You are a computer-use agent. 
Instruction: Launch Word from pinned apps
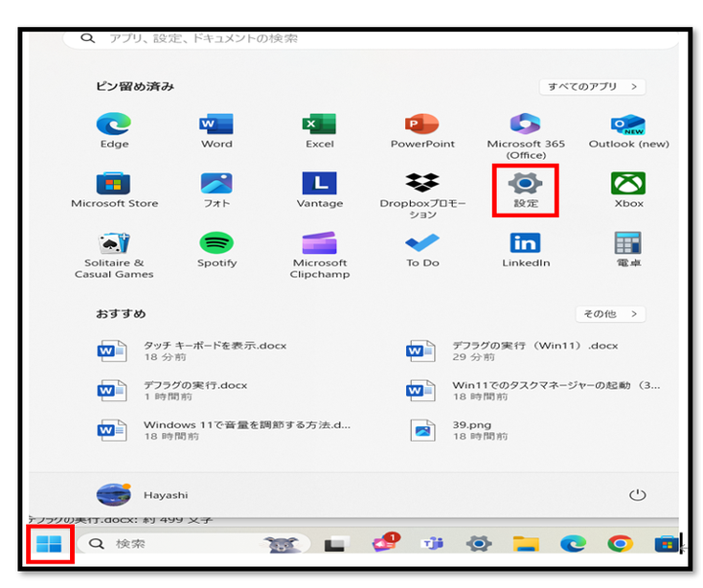coord(216,130)
